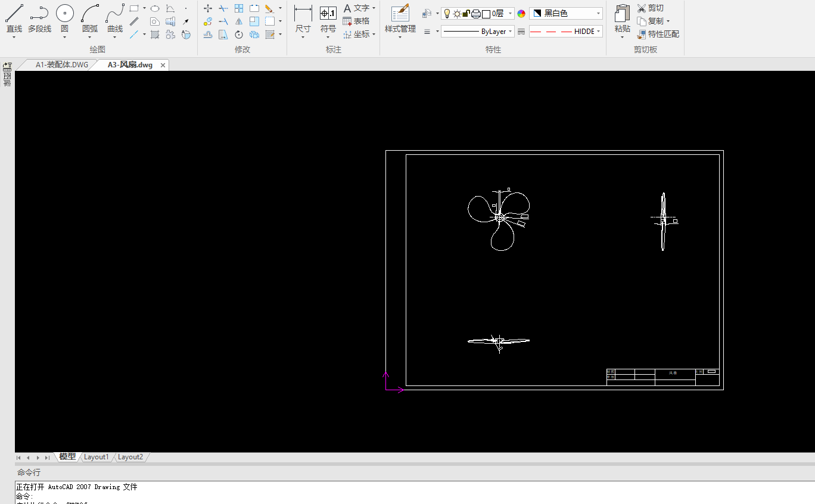815x504 pixels.
Task: Click the rainbow color wheel swatch
Action: click(x=521, y=14)
